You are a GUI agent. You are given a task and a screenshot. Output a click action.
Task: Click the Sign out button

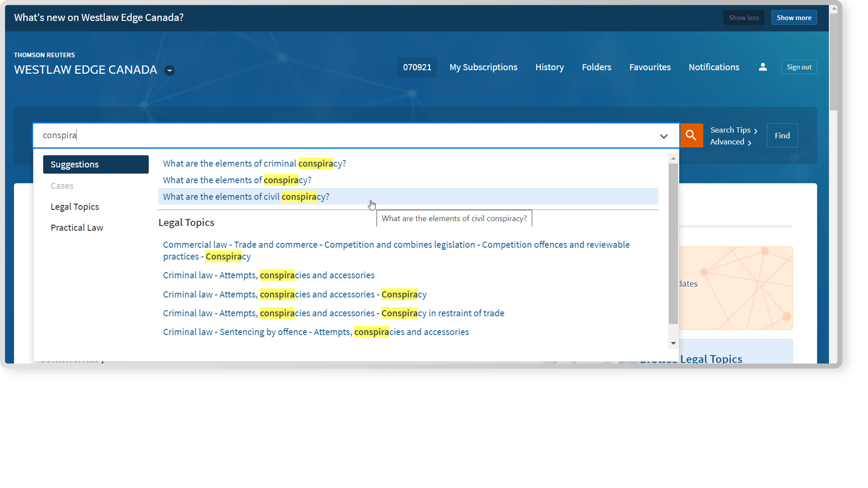click(x=799, y=67)
